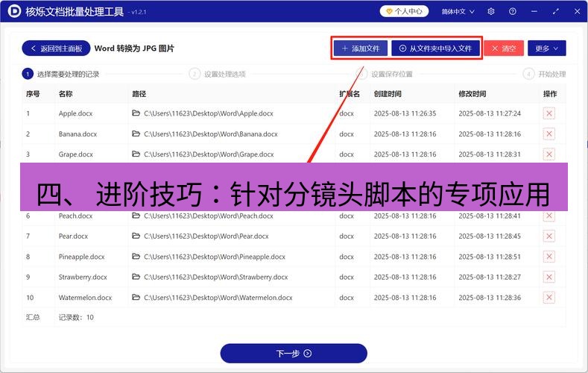Click the 路径 column header

(x=139, y=94)
